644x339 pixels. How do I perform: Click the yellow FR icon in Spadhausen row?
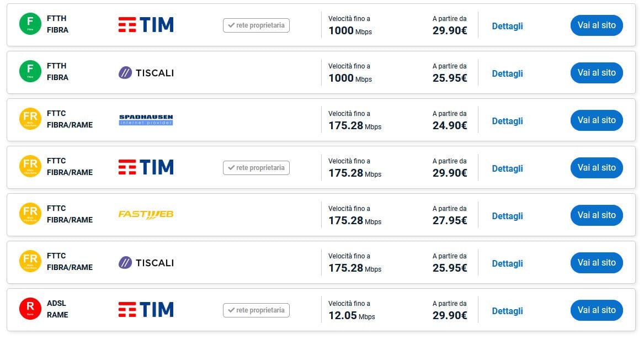point(30,119)
